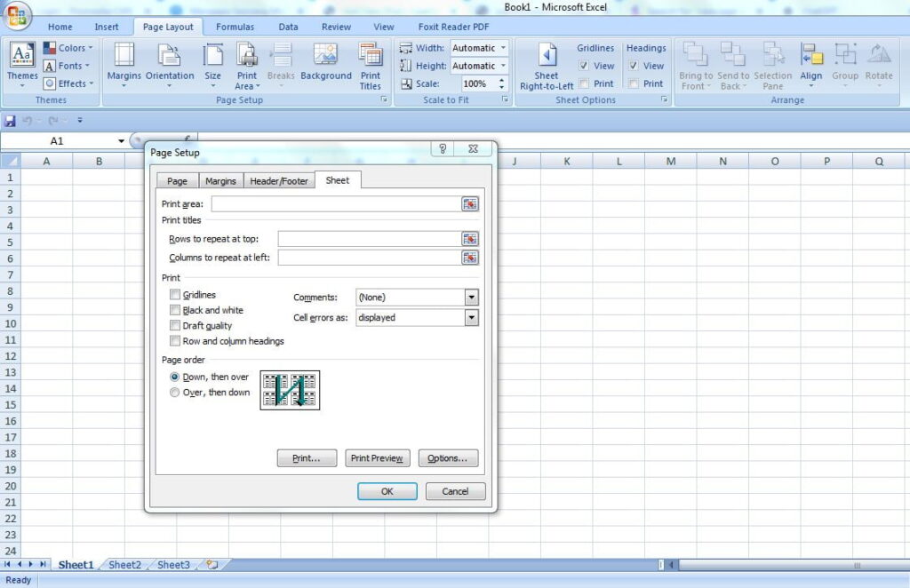Open the Themes gallery
Image resolution: width=910 pixels, height=588 pixels.
(x=22, y=66)
